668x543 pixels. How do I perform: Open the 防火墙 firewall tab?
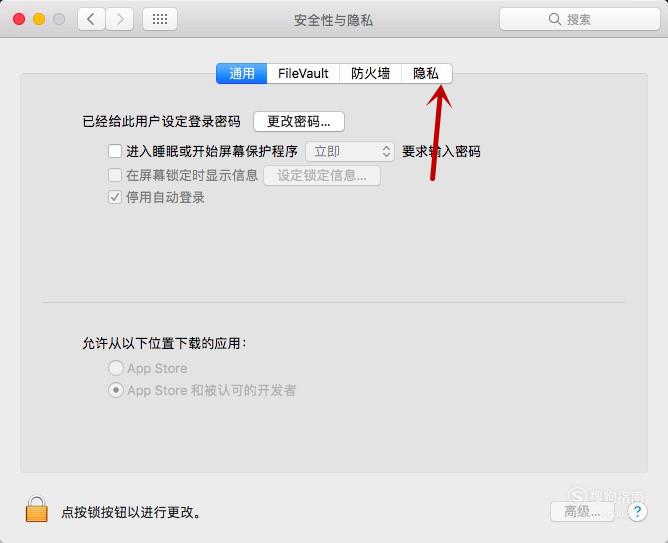pyautogui.click(x=370, y=74)
